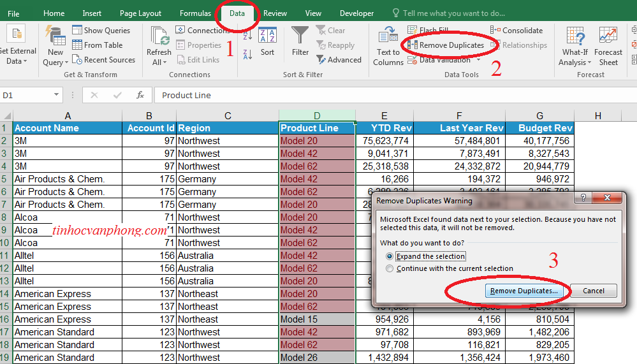The height and width of the screenshot is (364, 637).
Task: Click the 75,623,774 cell
Action: point(384,140)
